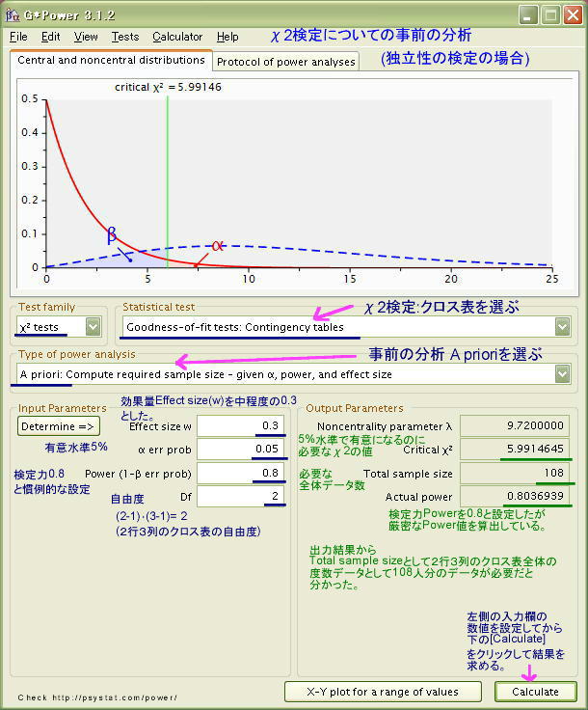588x710 pixels.
Task: Click Goodness-of-fit tests: Contingency tables text
Action: click(235, 327)
